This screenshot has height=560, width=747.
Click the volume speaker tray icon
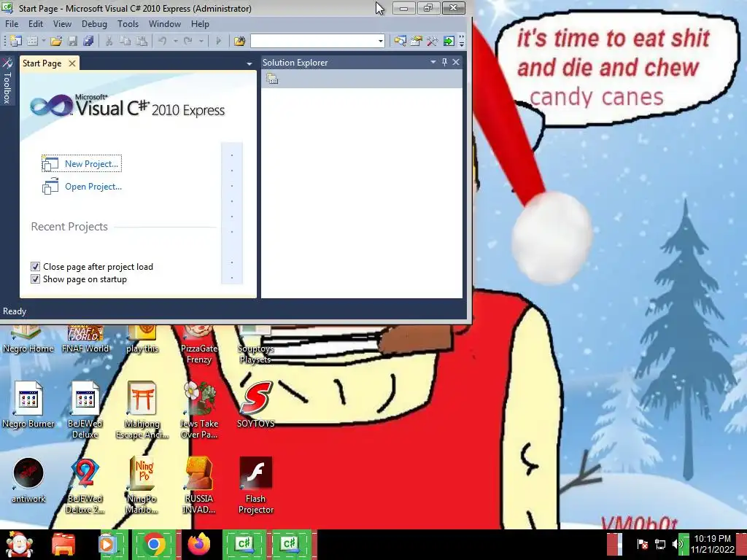[678, 544]
